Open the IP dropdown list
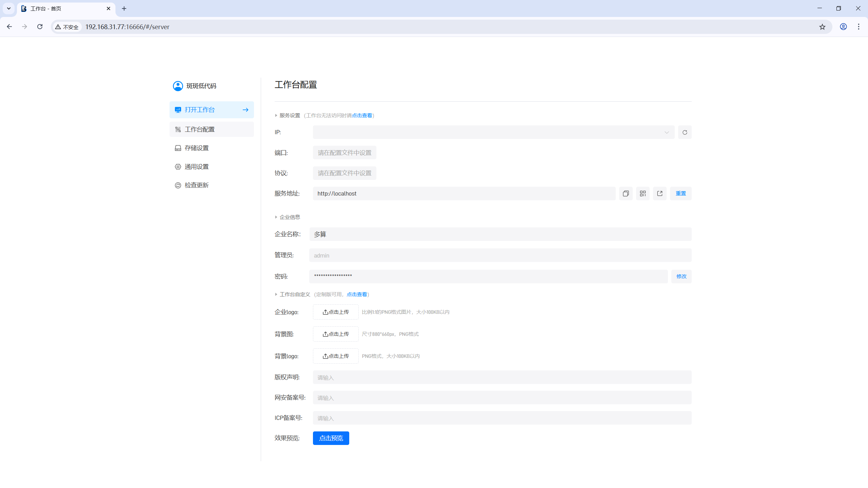The width and height of the screenshot is (868, 488). point(493,132)
